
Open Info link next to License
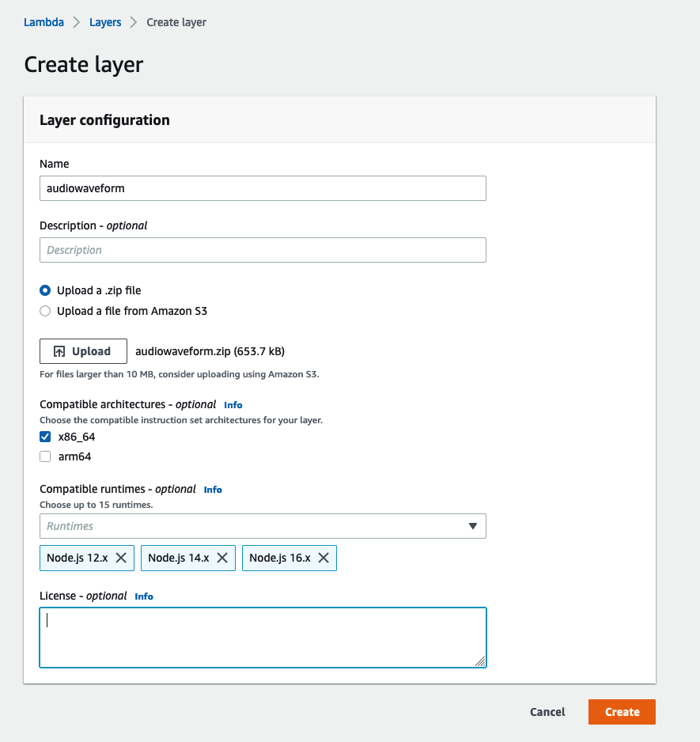click(144, 596)
